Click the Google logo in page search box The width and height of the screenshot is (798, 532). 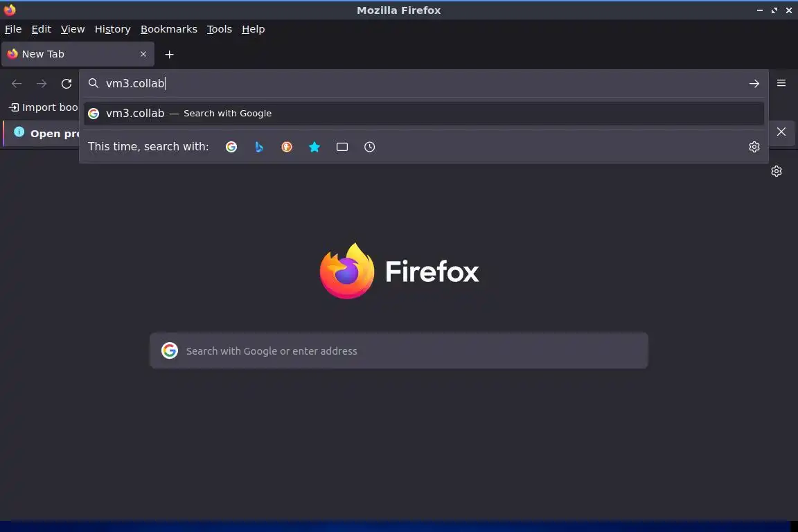(x=170, y=351)
